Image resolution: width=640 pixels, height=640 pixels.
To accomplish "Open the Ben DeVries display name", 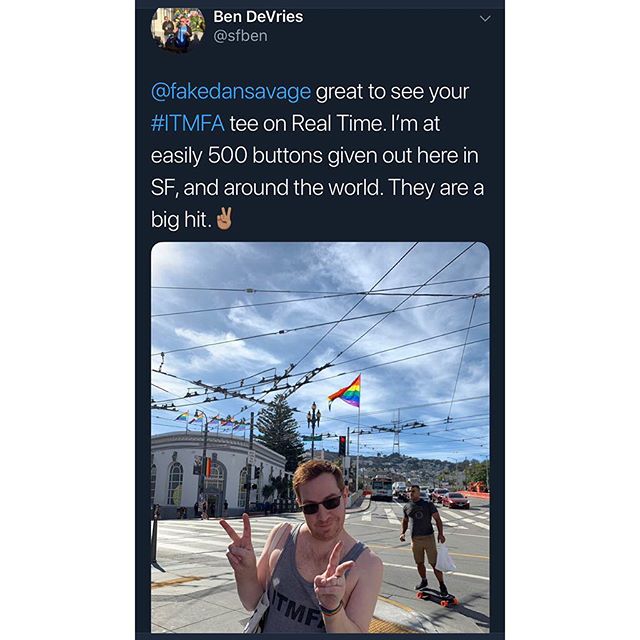I will tap(258, 17).
